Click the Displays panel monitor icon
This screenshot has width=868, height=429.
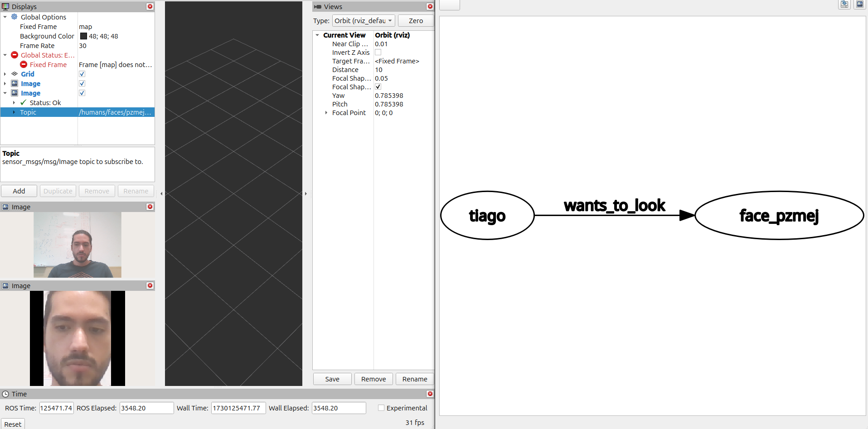5,6
